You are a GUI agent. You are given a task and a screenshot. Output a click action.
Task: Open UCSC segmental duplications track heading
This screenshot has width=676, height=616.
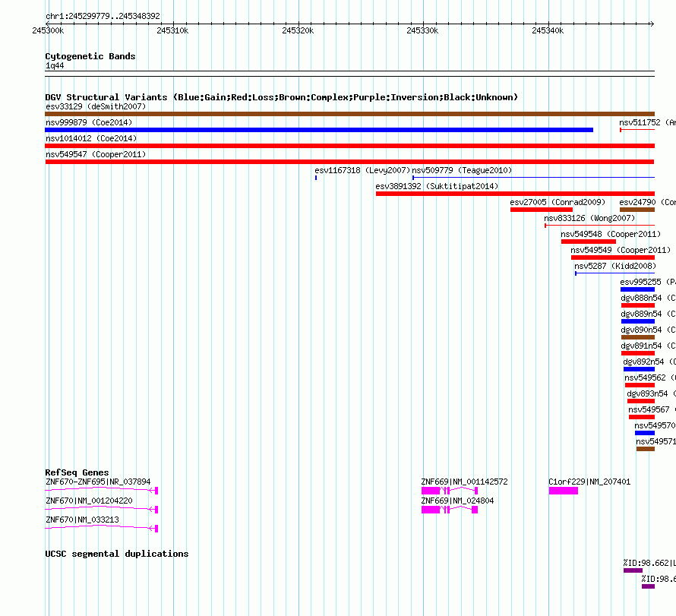tap(117, 554)
